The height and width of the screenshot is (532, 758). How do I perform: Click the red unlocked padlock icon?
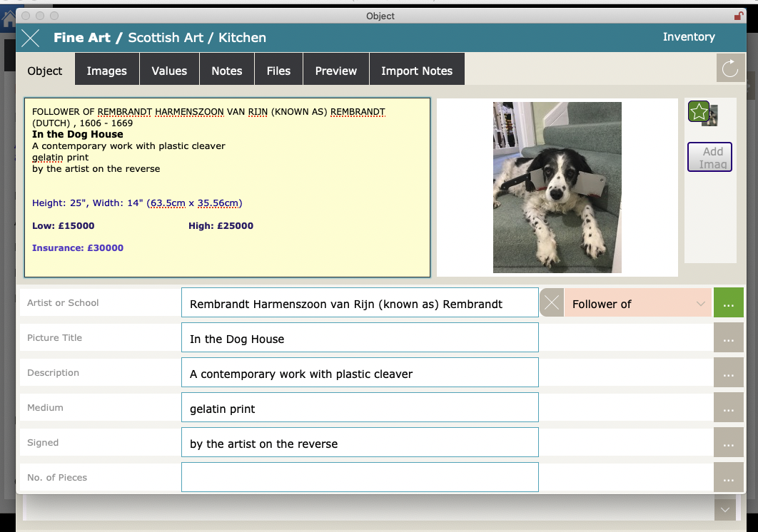739,16
